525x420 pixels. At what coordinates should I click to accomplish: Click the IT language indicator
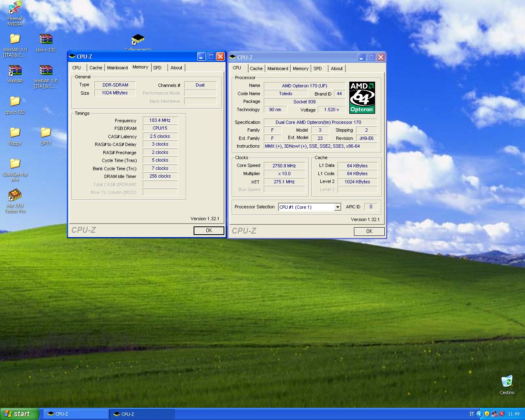471,414
